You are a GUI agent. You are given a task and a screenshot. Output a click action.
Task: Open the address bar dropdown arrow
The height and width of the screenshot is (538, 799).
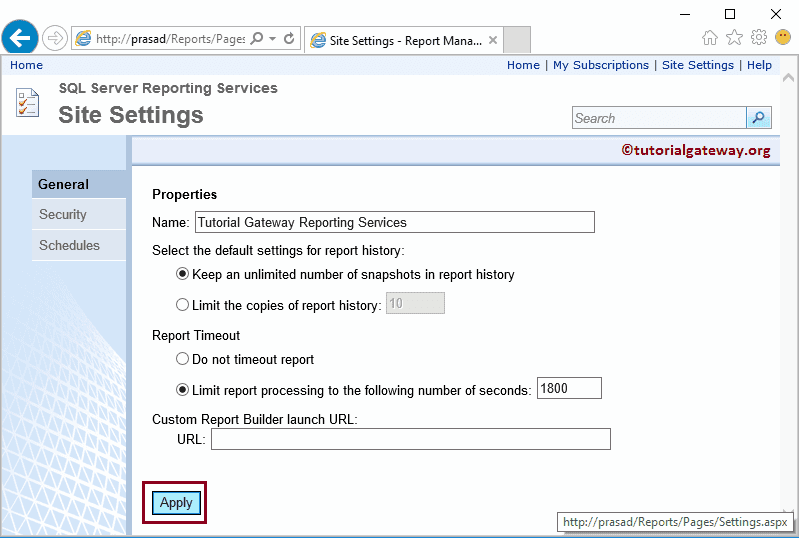[x=273, y=39]
